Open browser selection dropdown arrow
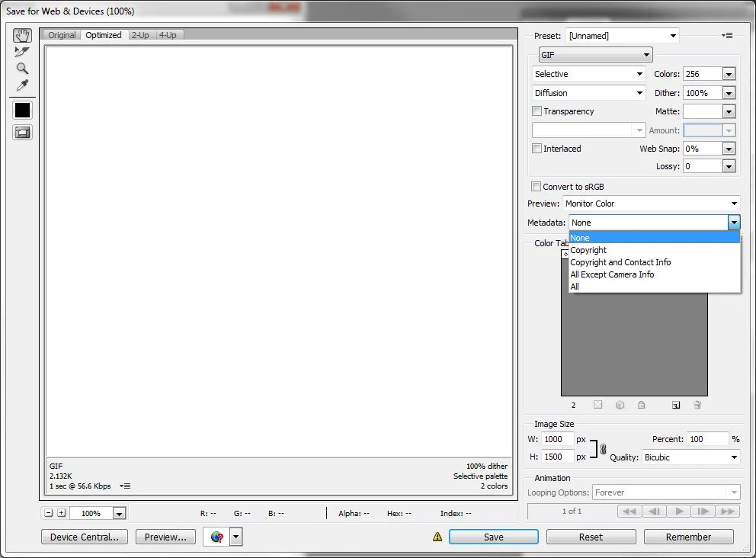The height and width of the screenshot is (558, 756). pyautogui.click(x=235, y=537)
